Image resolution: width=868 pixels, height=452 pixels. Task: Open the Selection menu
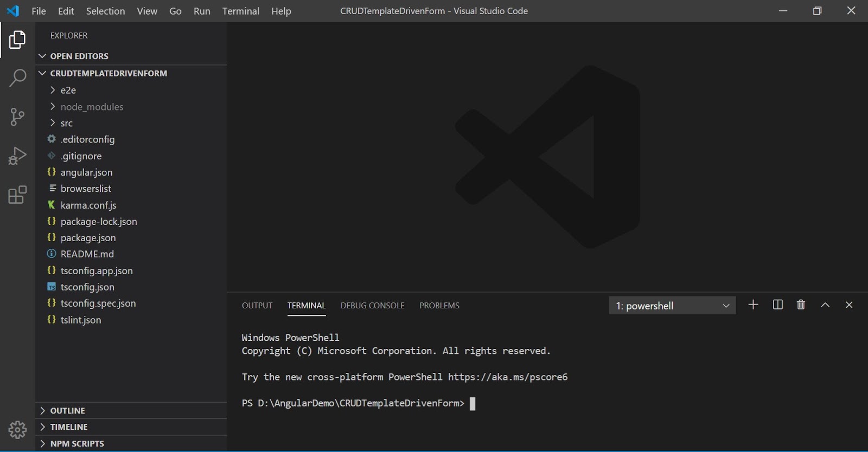105,11
